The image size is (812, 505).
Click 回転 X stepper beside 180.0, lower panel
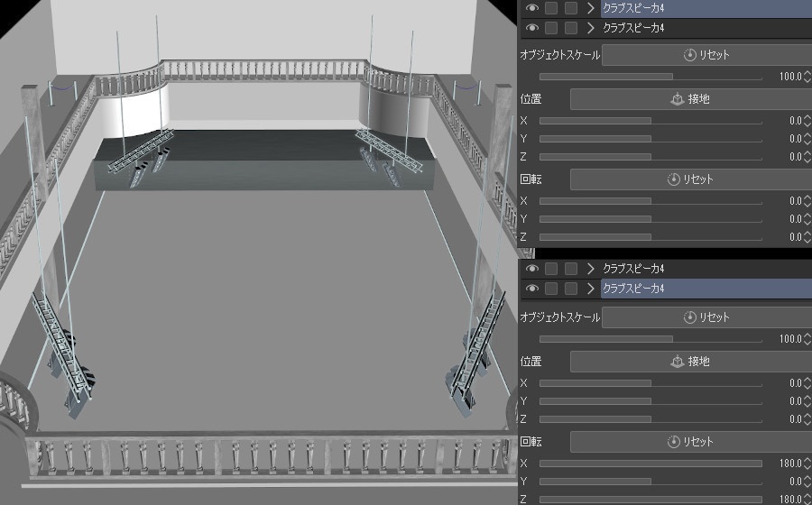tap(807, 464)
